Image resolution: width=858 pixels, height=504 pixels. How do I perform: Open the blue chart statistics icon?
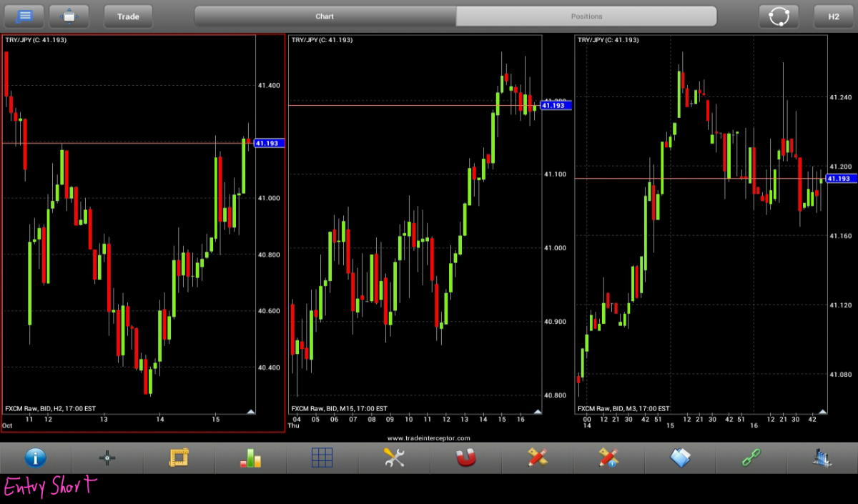pyautogui.click(x=822, y=458)
